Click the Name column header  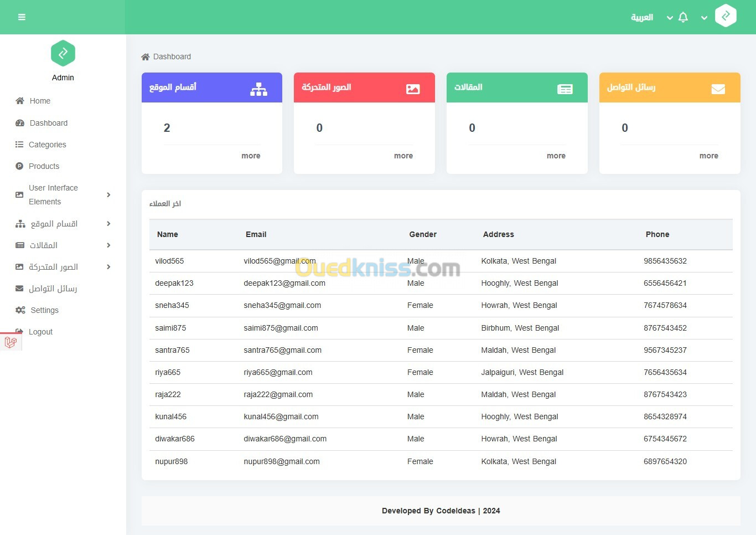tap(168, 234)
